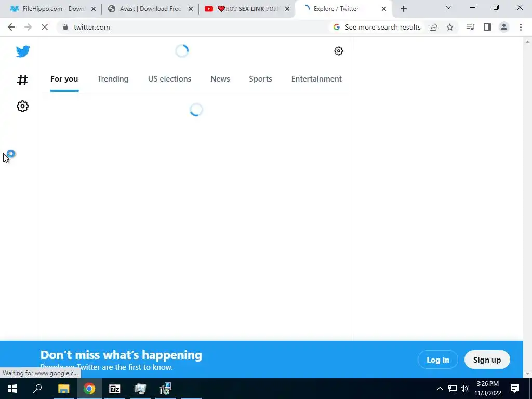
Task: Switch to Trending tab
Action: click(113, 79)
